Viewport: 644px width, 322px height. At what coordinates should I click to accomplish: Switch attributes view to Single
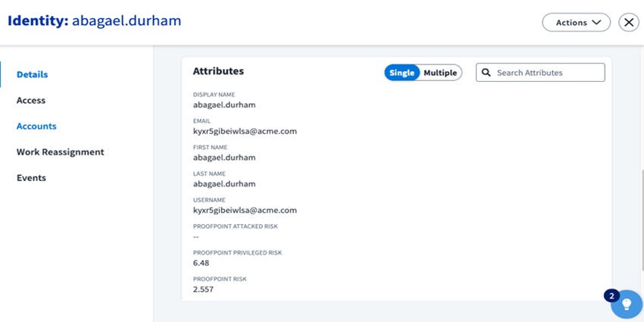(402, 73)
